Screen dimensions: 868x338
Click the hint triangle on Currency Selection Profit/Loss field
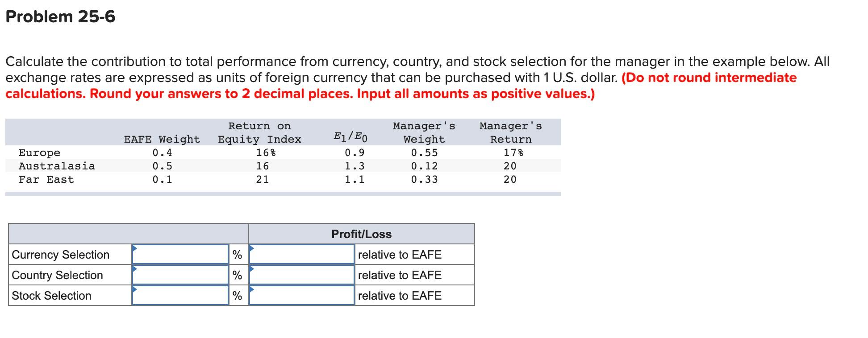[251, 248]
